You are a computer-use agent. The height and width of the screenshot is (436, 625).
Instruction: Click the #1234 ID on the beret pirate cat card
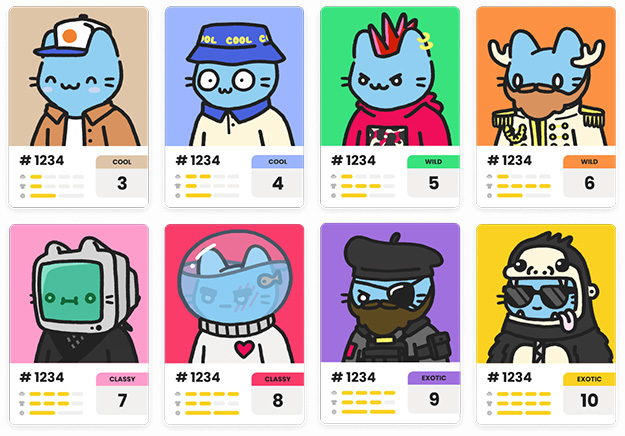(354, 377)
